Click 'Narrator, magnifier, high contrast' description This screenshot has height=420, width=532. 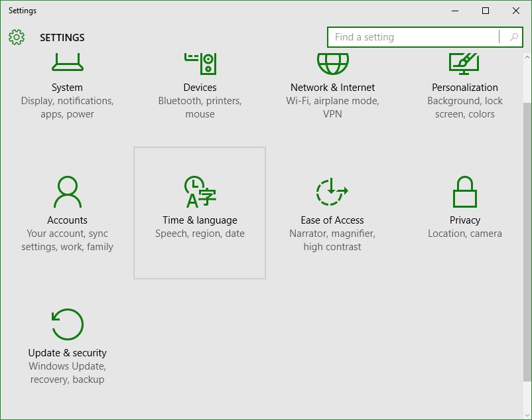(332, 240)
